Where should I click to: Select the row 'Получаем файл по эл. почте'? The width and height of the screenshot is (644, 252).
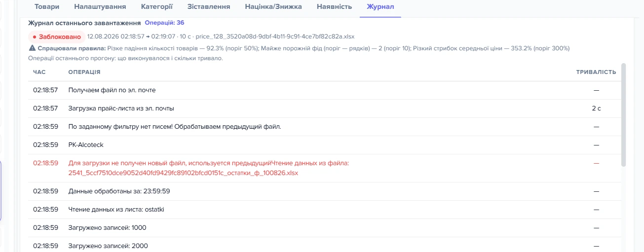click(324, 90)
